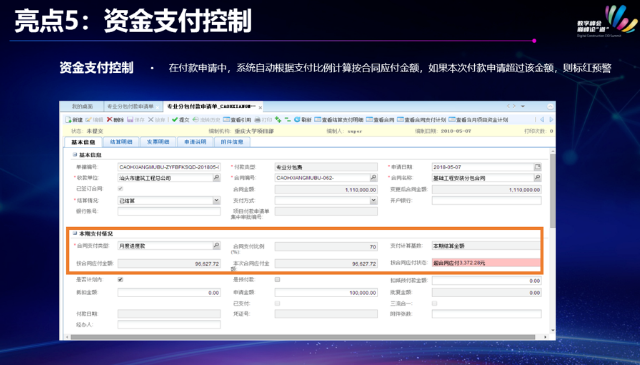Image resolution: width=640 pixels, height=365 pixels.
Task: Open 查看引用 from the toolbar
Action: (237, 120)
